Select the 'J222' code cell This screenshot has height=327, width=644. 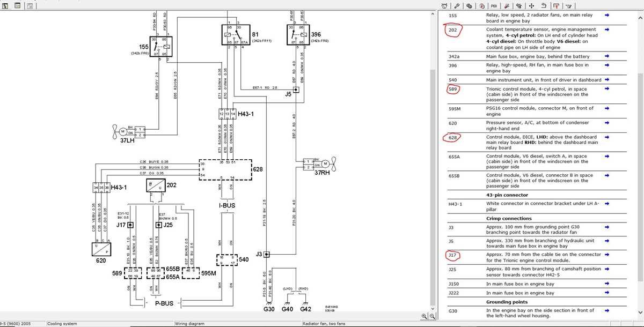point(454,293)
